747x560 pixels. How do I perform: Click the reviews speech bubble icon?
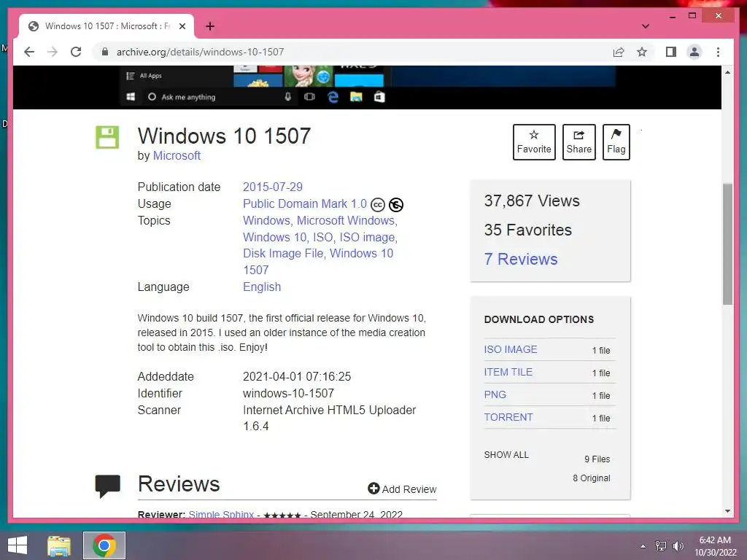coord(108,486)
